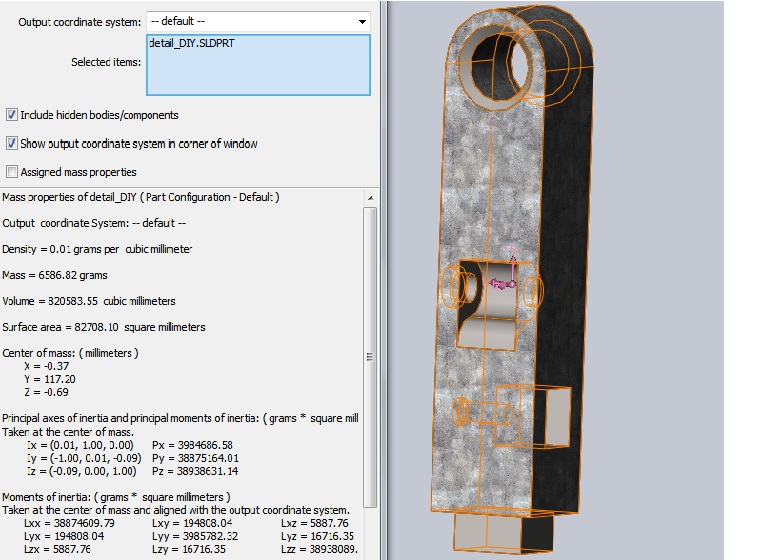768x560 pixels.
Task: Select the large circular hole at part top
Action: click(501, 62)
